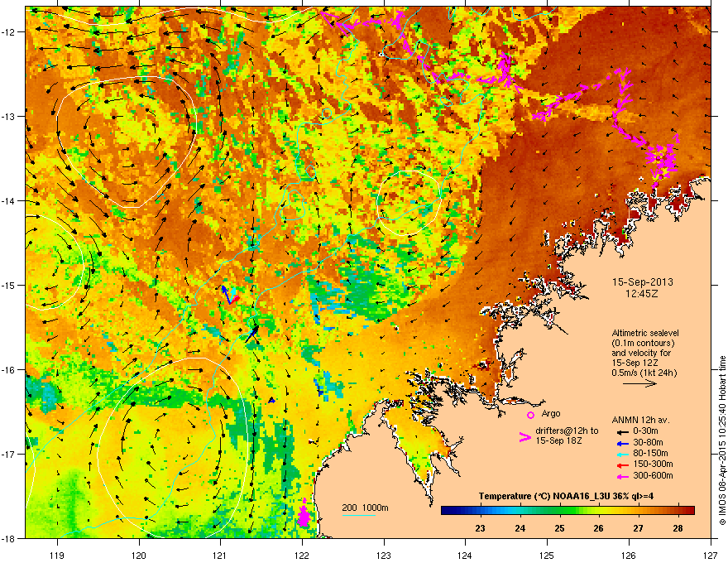Click the colorbar tick label '28'
The image size is (728, 563).
(678, 528)
